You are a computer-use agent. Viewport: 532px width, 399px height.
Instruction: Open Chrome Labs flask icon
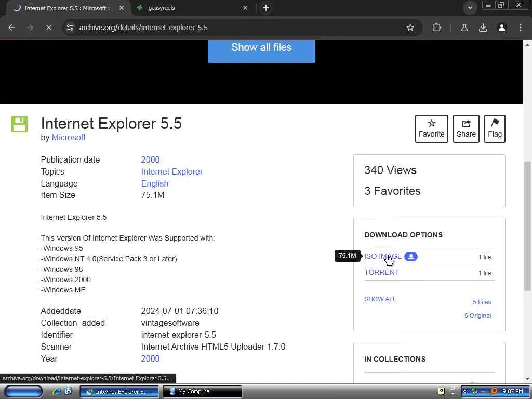tap(464, 28)
